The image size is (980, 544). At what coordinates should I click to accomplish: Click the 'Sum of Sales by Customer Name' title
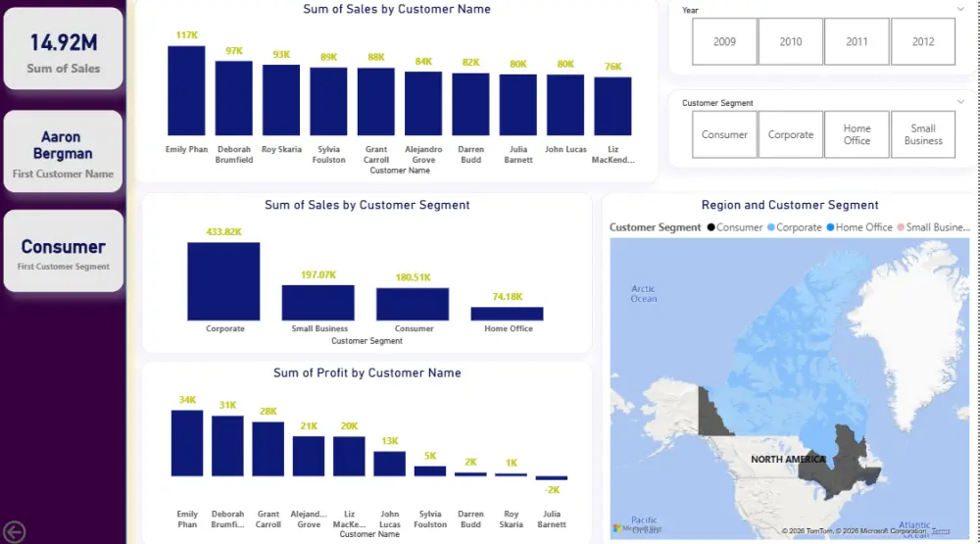coord(397,10)
